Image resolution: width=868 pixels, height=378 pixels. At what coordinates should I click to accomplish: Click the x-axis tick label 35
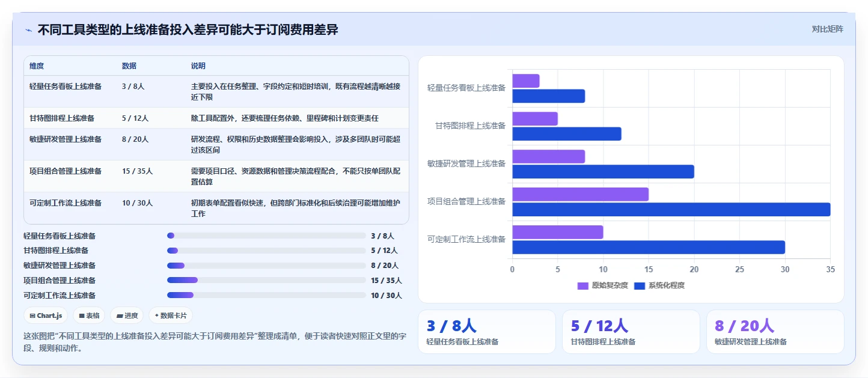click(830, 270)
